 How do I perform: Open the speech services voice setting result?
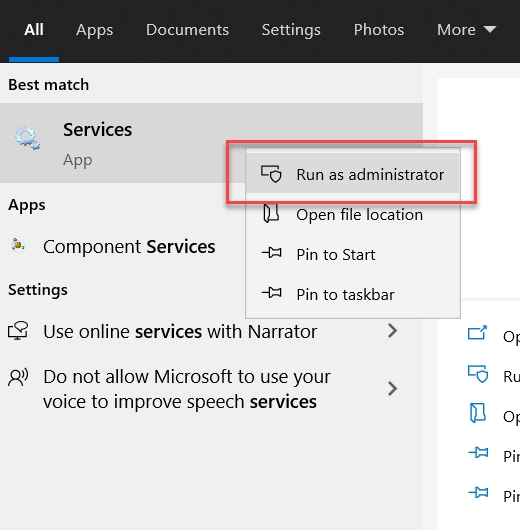211,389
